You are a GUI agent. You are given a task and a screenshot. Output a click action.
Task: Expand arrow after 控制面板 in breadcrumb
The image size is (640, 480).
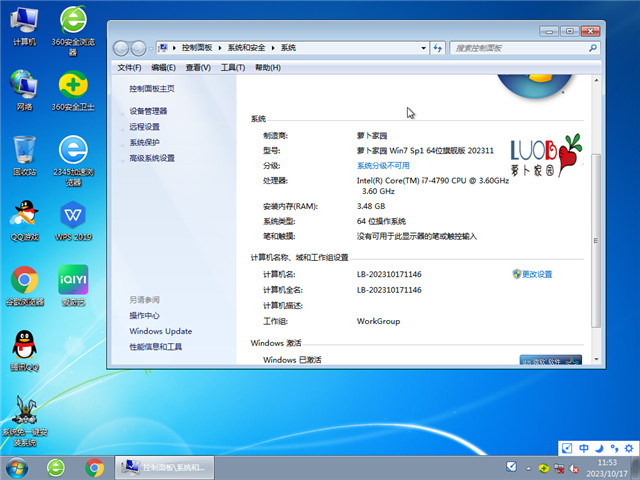(x=220, y=48)
